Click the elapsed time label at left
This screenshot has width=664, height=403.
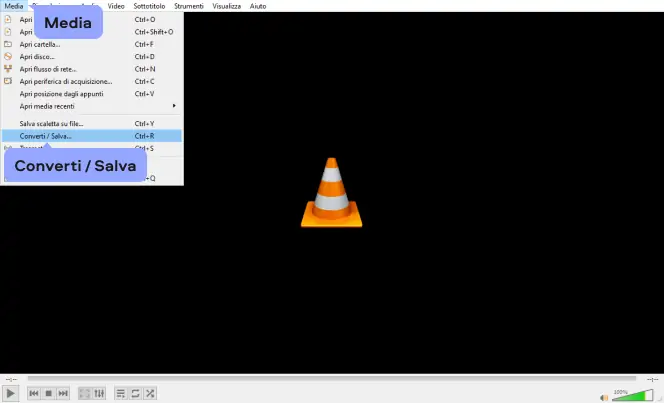11,379
